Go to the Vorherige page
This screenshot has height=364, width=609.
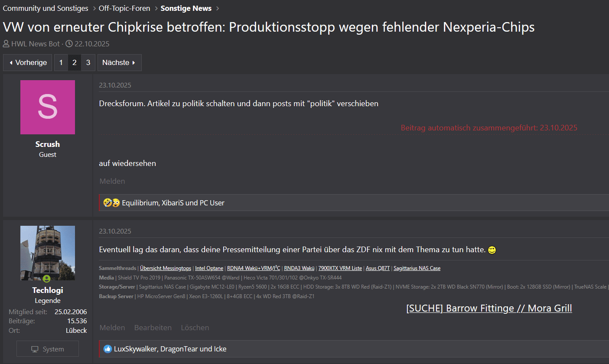click(28, 62)
